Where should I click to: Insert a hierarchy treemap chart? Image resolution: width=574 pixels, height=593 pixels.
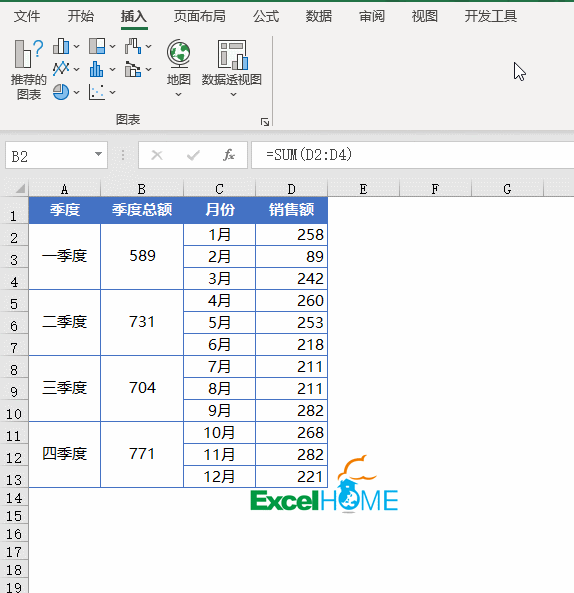pyautogui.click(x=102, y=46)
